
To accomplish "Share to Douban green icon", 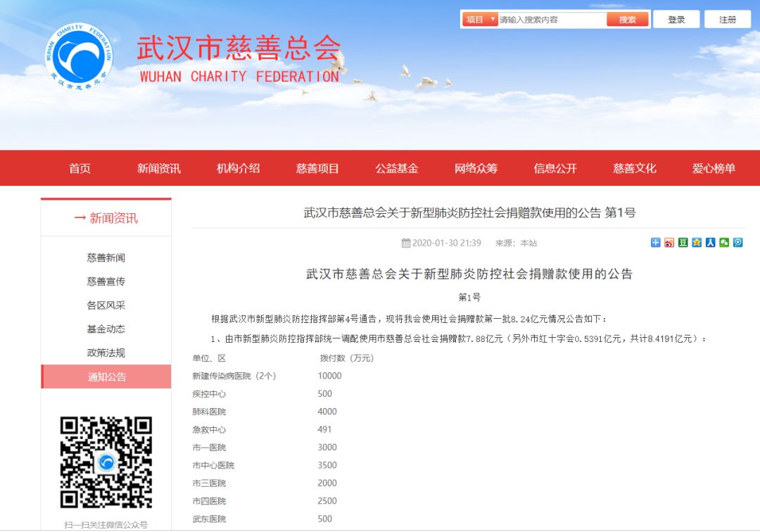I will pos(683,242).
